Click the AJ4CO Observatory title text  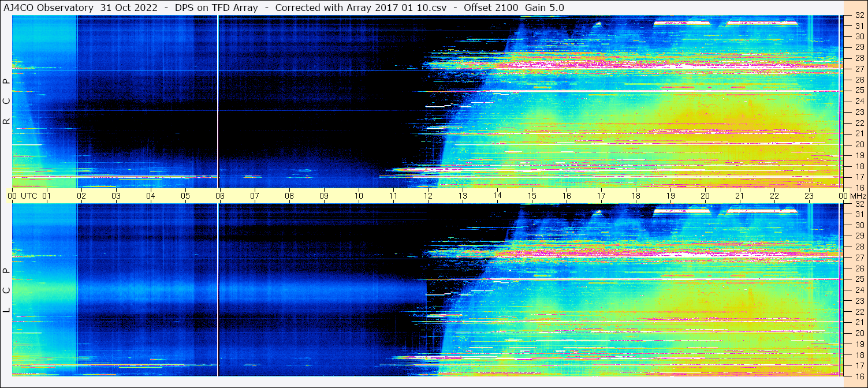[x=48, y=8]
